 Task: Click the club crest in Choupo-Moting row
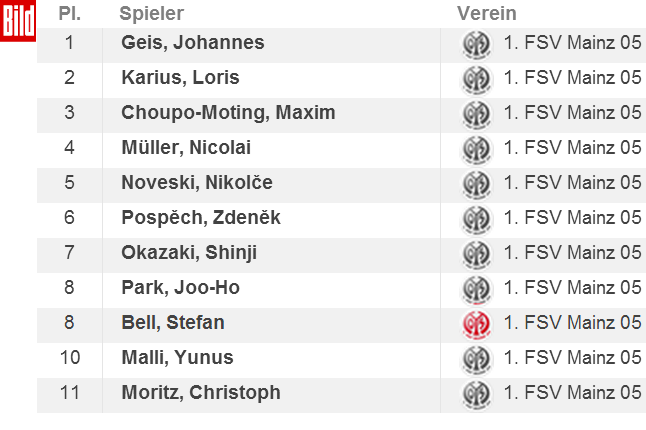tap(476, 115)
